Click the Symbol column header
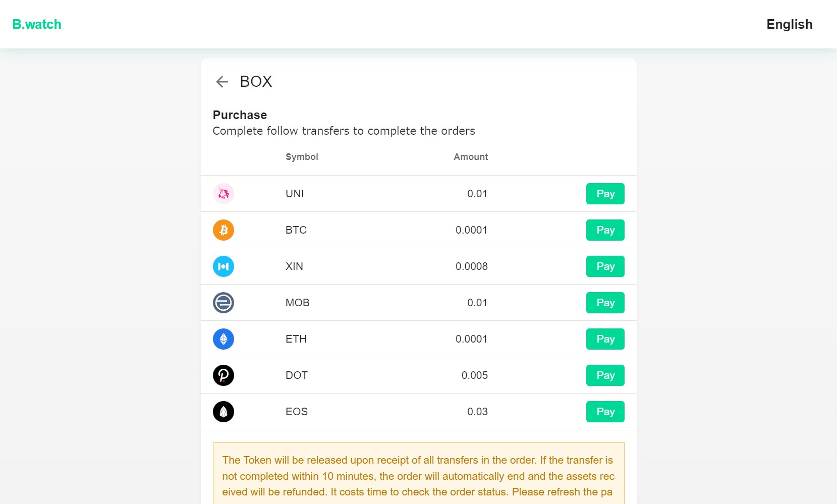The height and width of the screenshot is (504, 837). (x=302, y=157)
